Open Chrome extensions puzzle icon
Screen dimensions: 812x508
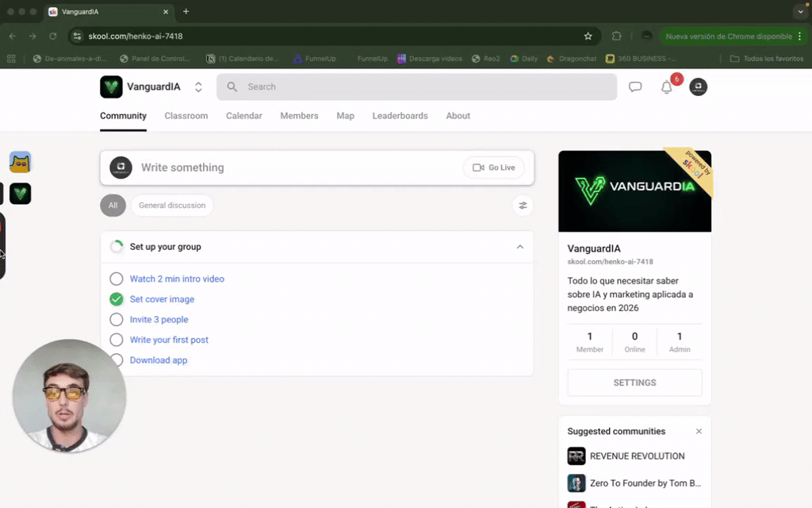pyautogui.click(x=616, y=37)
